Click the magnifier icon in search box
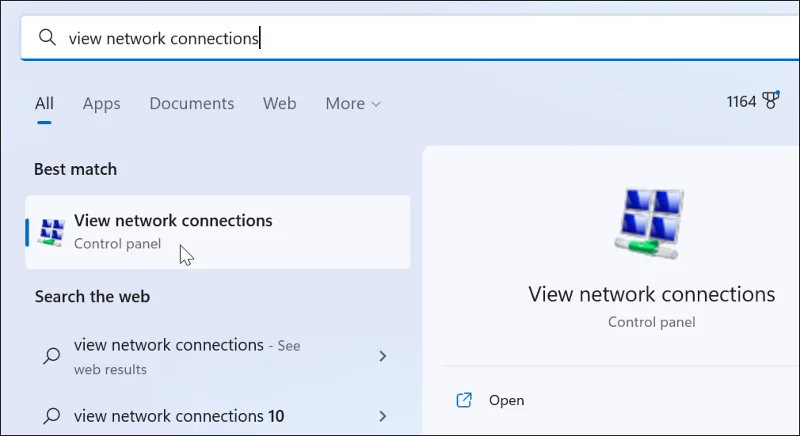Viewport: 800px width, 436px height. (47, 37)
